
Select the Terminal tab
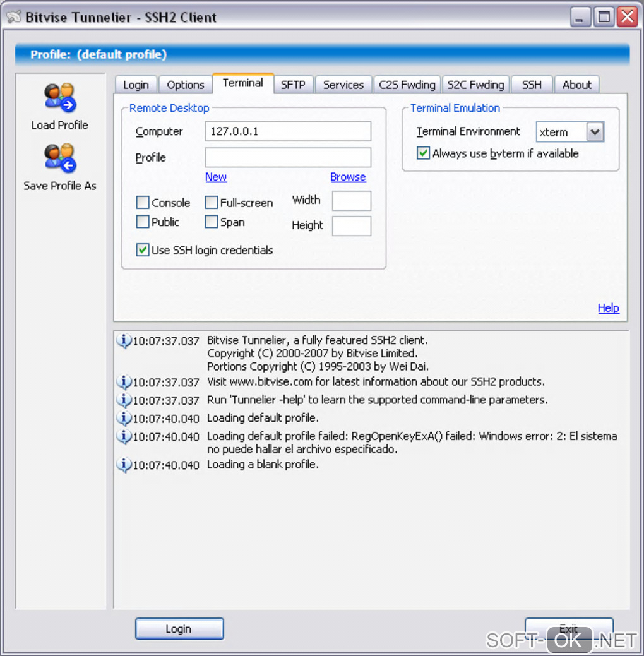pyautogui.click(x=243, y=83)
